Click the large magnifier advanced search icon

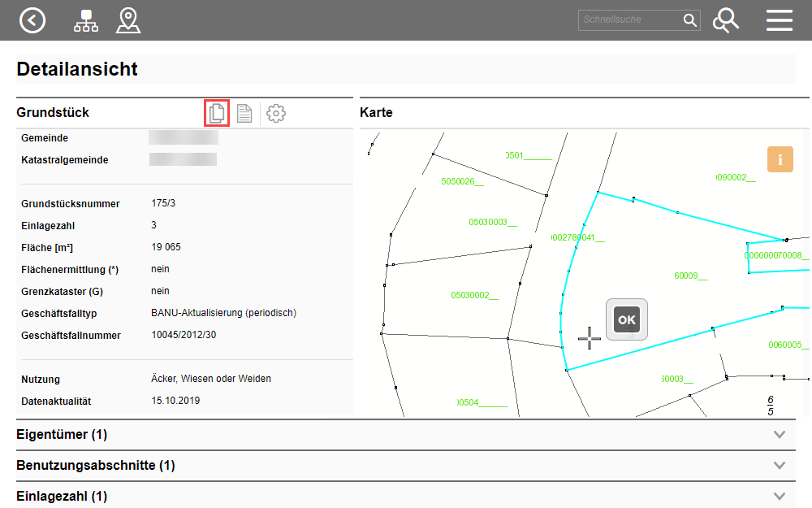click(725, 20)
